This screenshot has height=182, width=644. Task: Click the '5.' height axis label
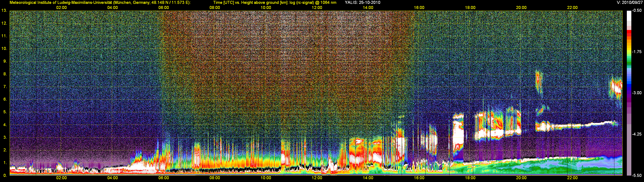[5, 112]
